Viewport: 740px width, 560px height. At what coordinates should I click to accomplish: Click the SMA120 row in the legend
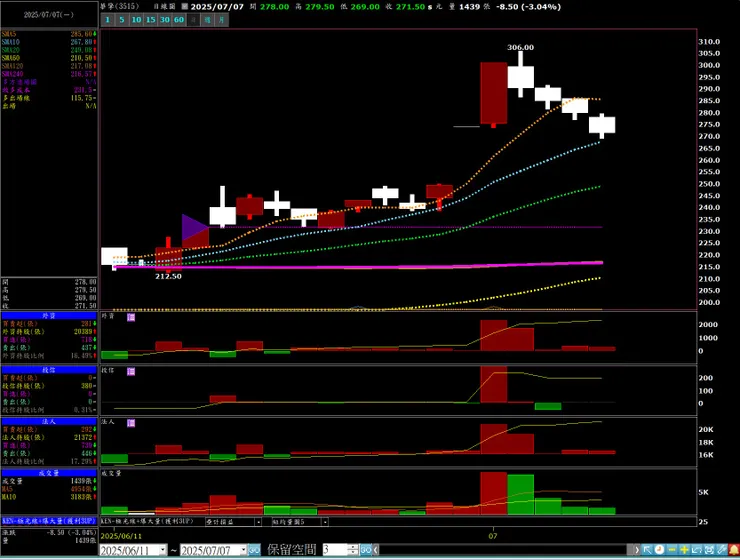coord(49,66)
